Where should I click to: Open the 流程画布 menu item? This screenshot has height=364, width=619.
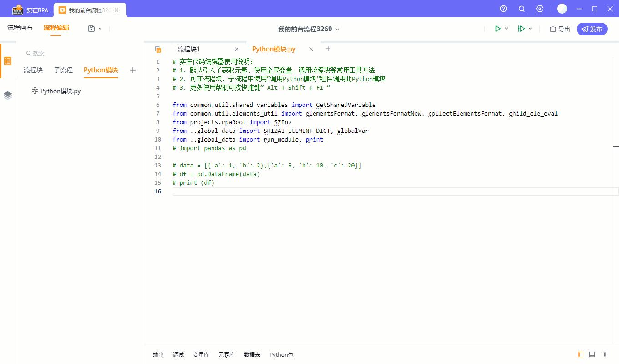point(20,27)
